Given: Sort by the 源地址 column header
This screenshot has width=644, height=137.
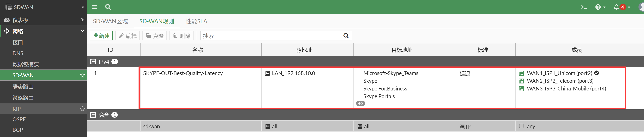Looking at the screenshot, I should [x=308, y=50].
